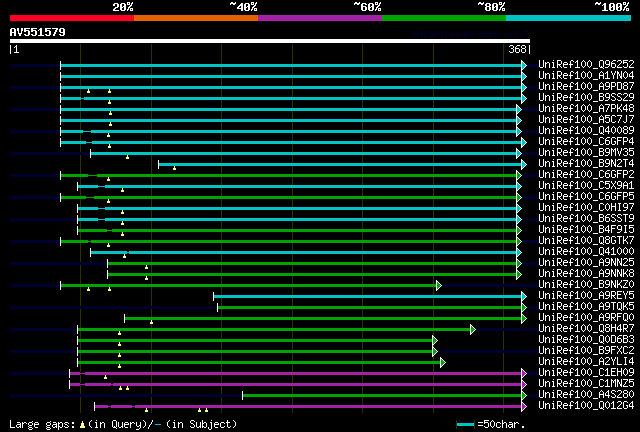This screenshot has width=640, height=432.
Task: Click the UniRef100_C5X9A1 label
Action: [x=586, y=186]
